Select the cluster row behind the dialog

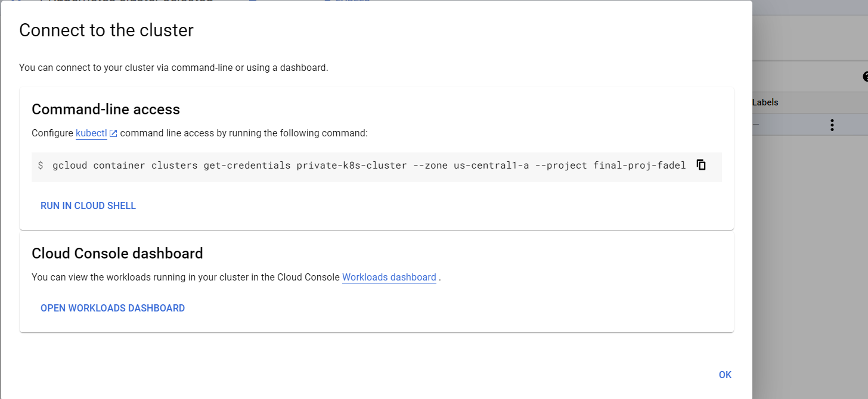coord(793,124)
